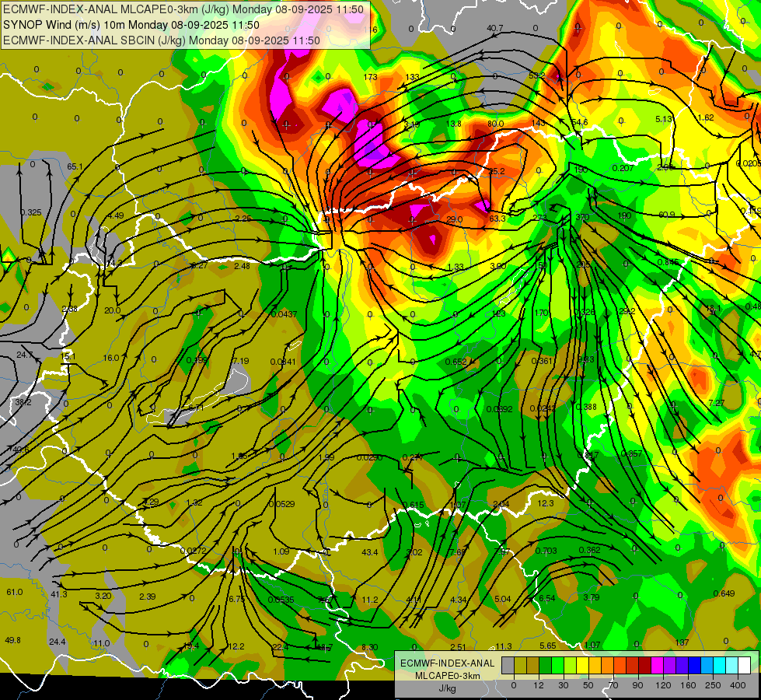Click legend scale value 50
The image size is (761, 700).
coord(588,685)
